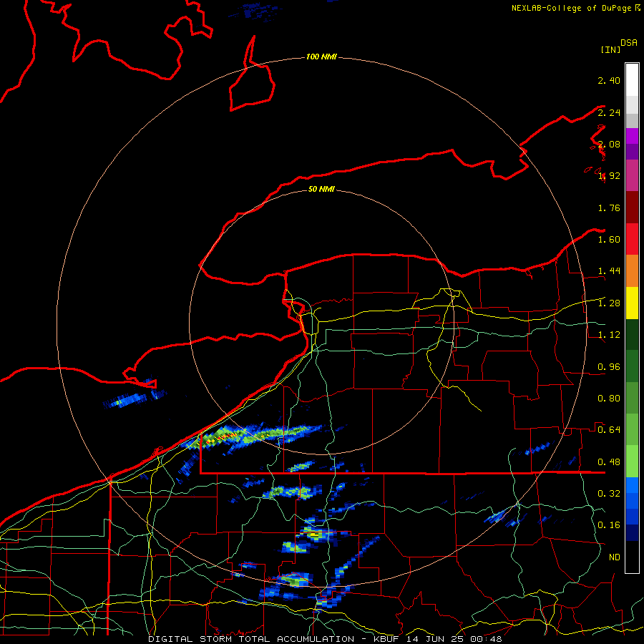Click the 0.16 scale value
Viewport: 644px width, 644px height.
[609, 525]
